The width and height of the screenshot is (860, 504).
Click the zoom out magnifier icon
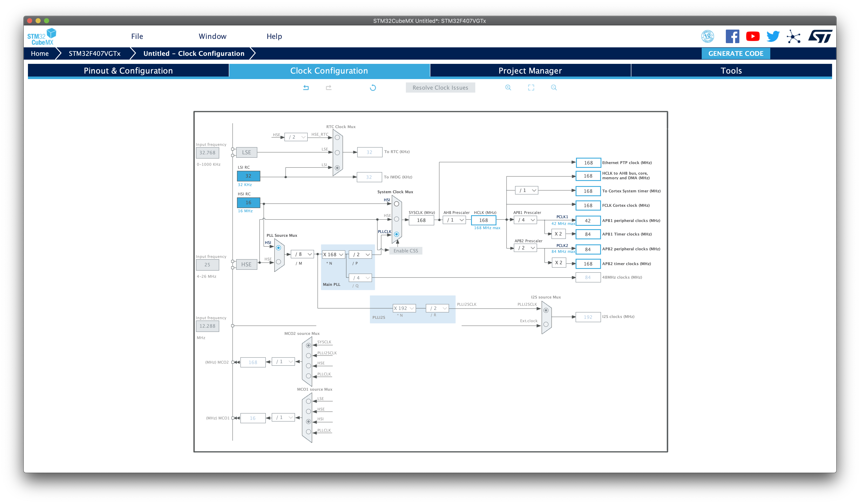tap(554, 88)
